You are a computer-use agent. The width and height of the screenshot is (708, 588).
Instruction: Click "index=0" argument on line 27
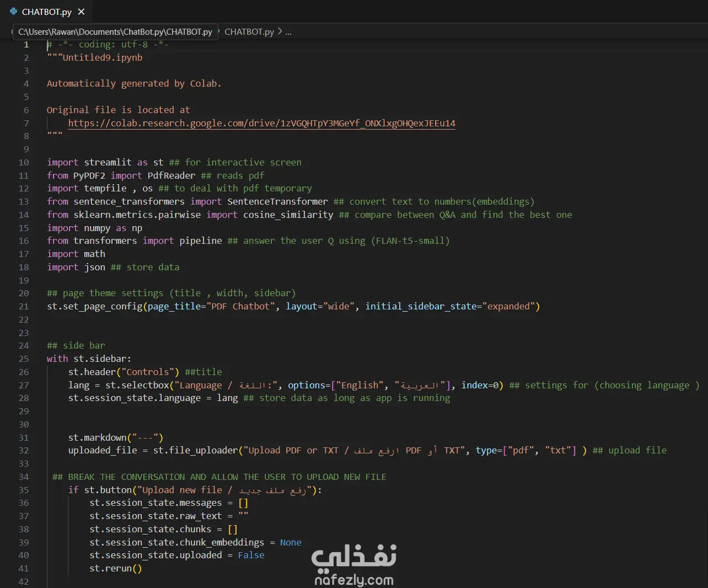click(x=480, y=386)
